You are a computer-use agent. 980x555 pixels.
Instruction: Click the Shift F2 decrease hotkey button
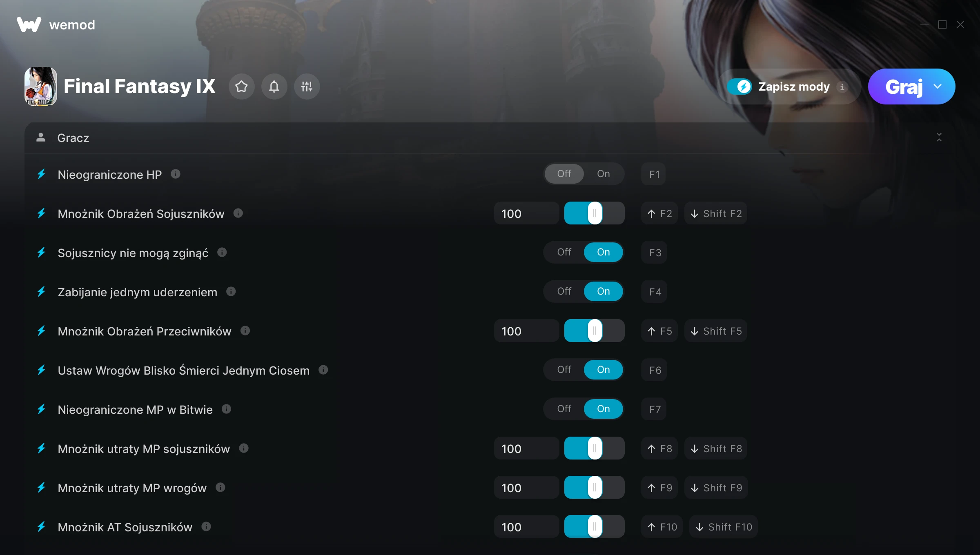pos(716,213)
